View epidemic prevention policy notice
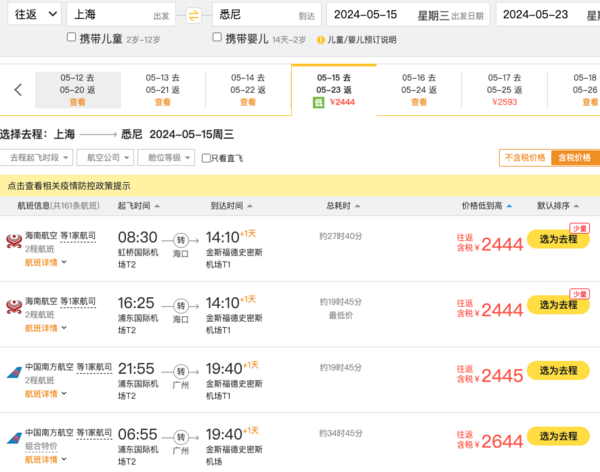The width and height of the screenshot is (600, 472). (x=69, y=186)
